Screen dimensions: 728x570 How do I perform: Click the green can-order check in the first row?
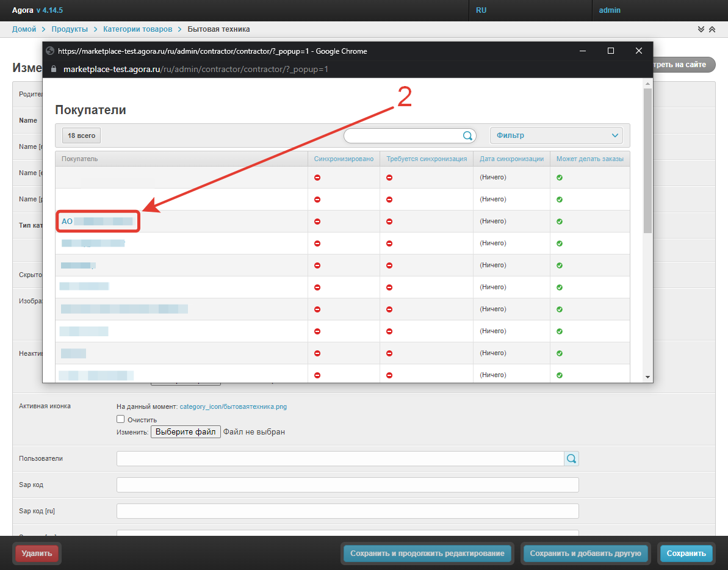[x=560, y=178]
